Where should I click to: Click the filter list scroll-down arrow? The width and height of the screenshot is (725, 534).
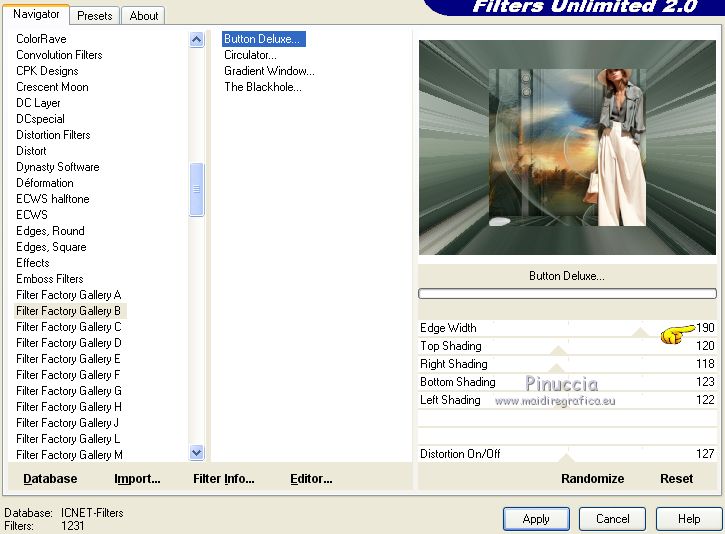click(x=197, y=453)
